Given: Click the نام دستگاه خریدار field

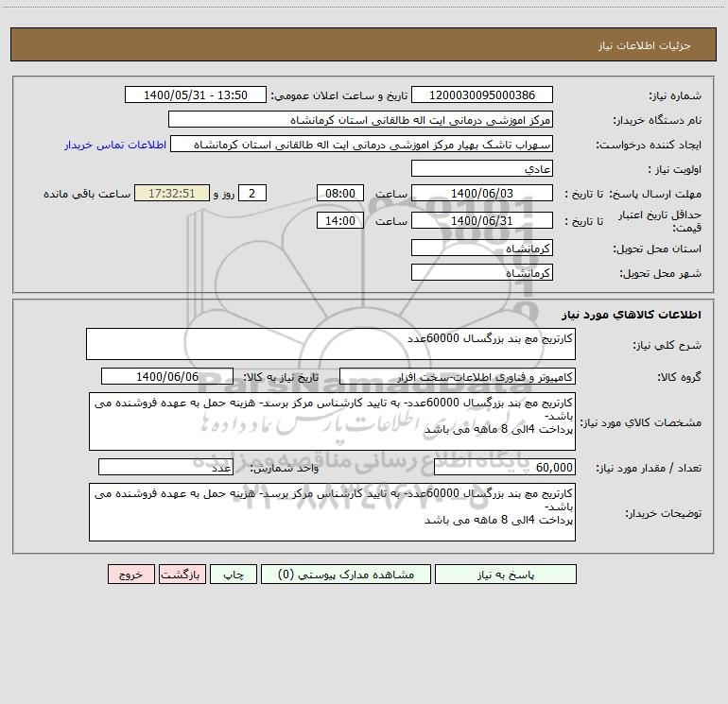Looking at the screenshot, I should (360, 119).
